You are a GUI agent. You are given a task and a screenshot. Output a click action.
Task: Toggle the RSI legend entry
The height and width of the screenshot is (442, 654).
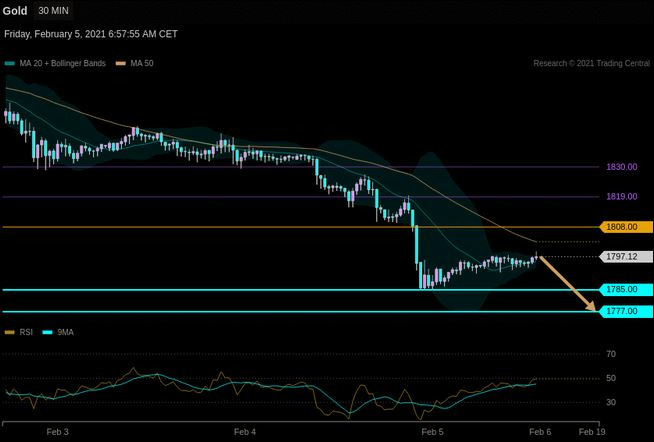pyautogui.click(x=19, y=332)
